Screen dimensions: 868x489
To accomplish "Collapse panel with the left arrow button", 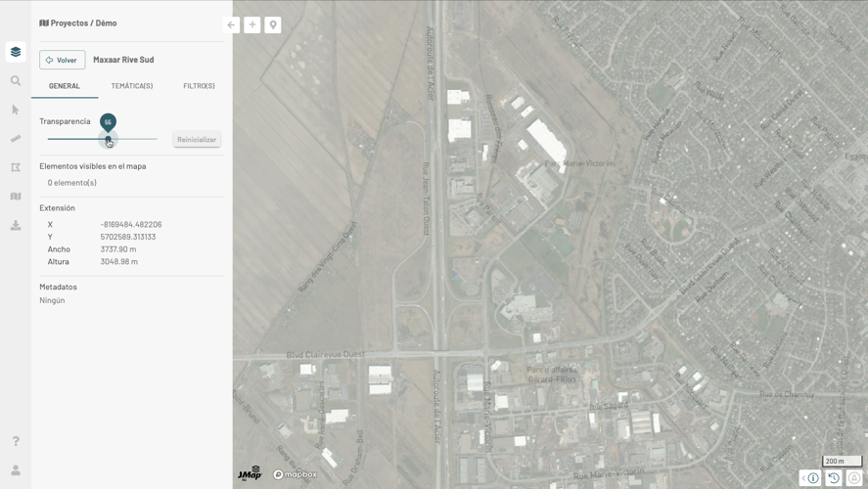I will point(232,24).
